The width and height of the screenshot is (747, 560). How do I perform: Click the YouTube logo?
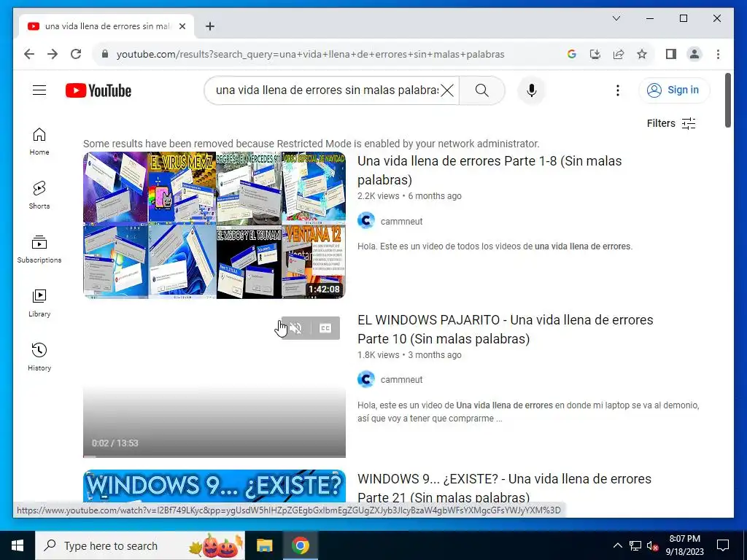coord(98,90)
